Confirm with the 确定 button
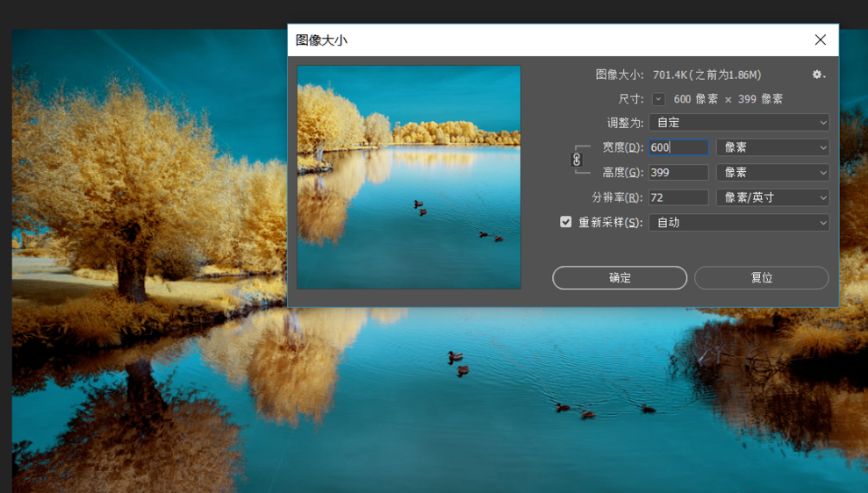This screenshot has width=868, height=493. (x=620, y=278)
